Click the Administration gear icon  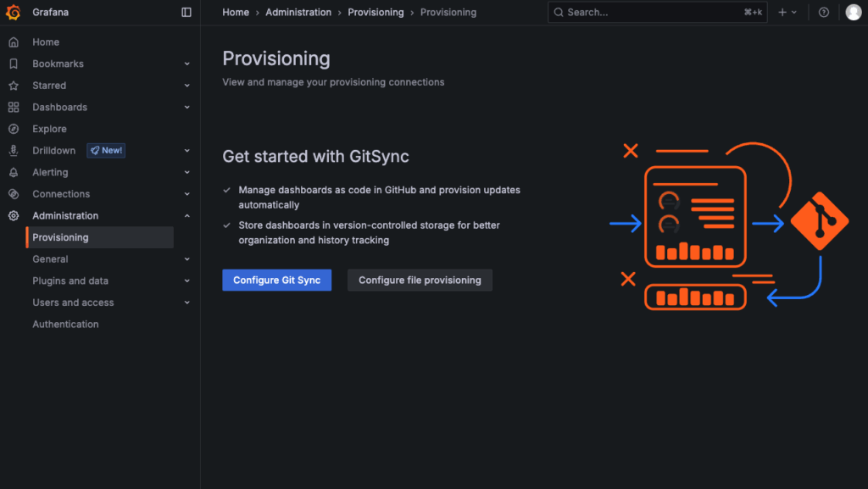point(13,216)
